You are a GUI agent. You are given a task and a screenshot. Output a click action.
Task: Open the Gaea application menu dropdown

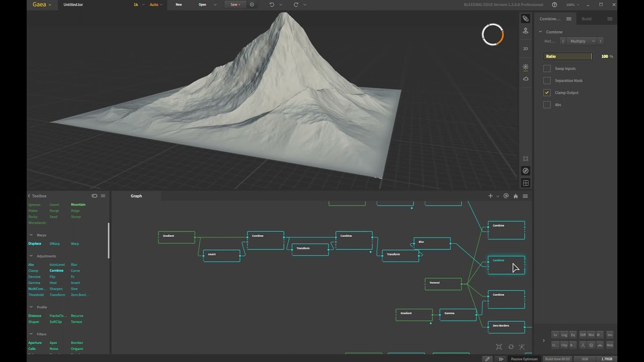click(x=42, y=5)
